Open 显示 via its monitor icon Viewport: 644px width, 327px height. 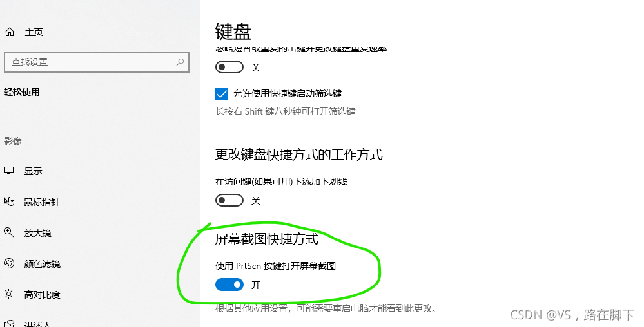pyautogui.click(x=9, y=171)
